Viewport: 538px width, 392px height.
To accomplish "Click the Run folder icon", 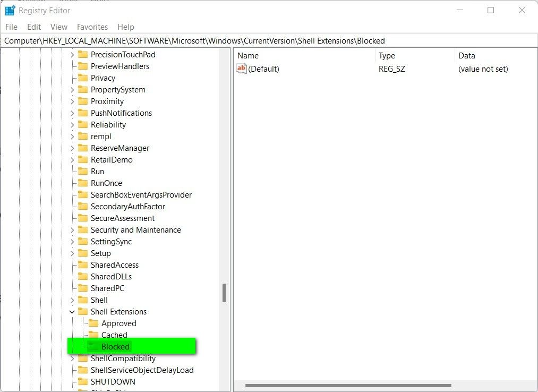I will pos(83,171).
